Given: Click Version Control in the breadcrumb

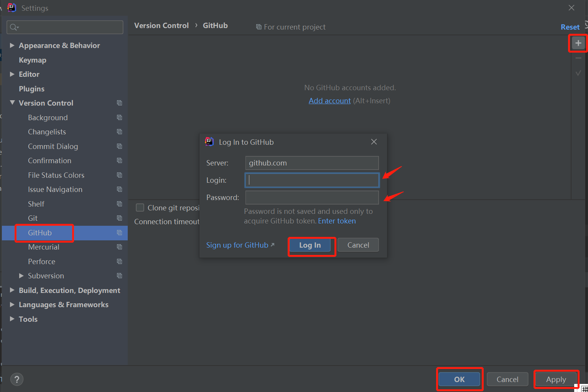Looking at the screenshot, I should pyautogui.click(x=161, y=25).
